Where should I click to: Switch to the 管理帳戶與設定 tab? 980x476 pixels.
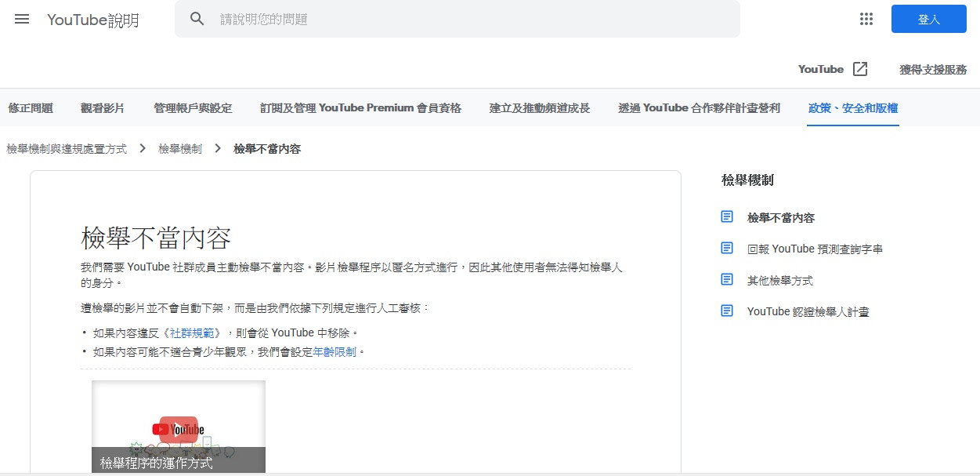[193, 108]
